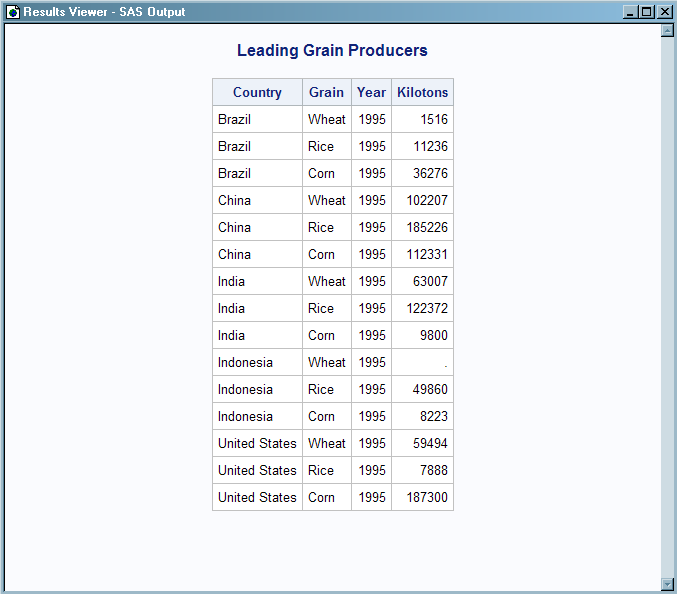677x594 pixels.
Task: Click the scrollbar down arrow
Action: tap(667, 584)
